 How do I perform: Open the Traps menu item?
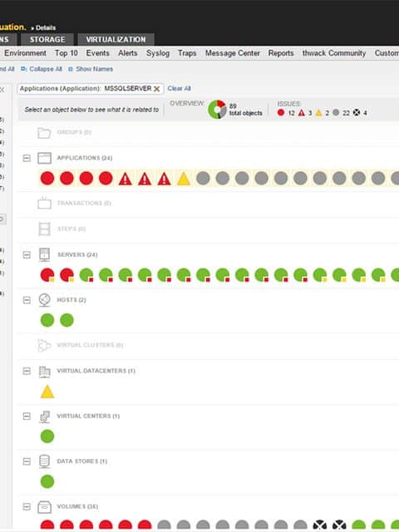coord(187,53)
